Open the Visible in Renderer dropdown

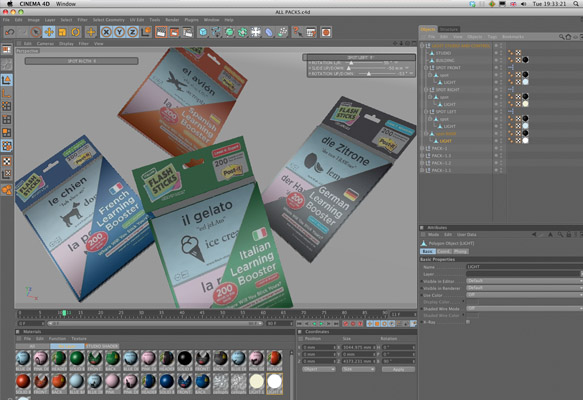(524, 288)
